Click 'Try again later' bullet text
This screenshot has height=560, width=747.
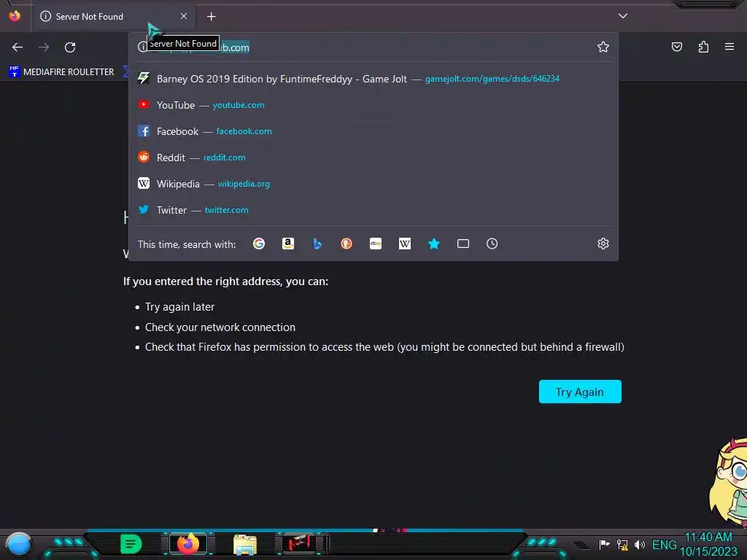(x=179, y=307)
